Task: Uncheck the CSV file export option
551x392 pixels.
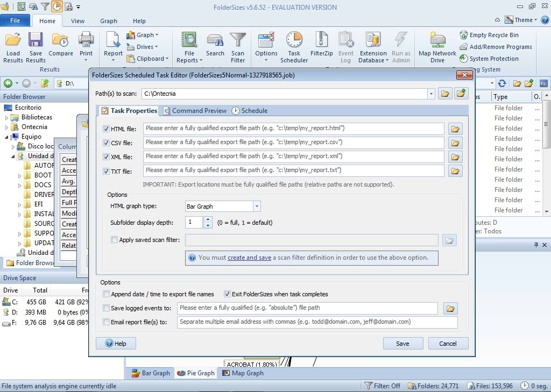Action: click(105, 142)
